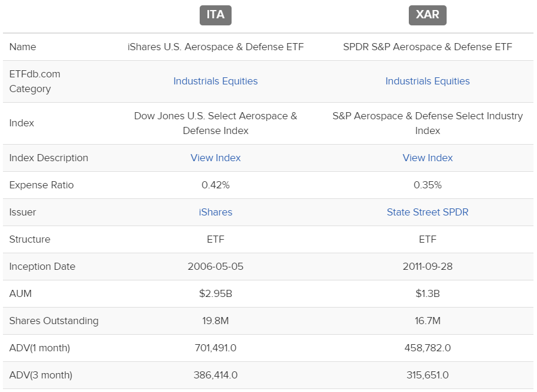Screen dimensions: 537x392
Task: Click the 2011-09-28 inception date
Action: (x=427, y=267)
